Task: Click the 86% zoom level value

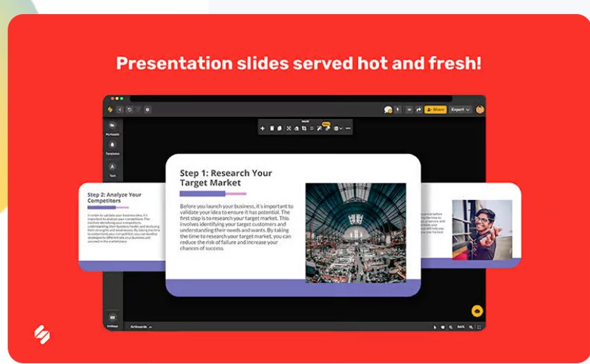Action: point(460,327)
